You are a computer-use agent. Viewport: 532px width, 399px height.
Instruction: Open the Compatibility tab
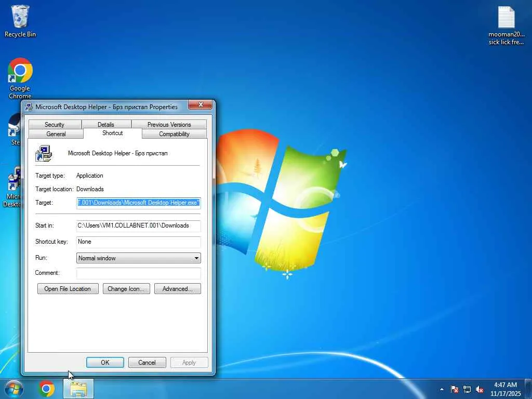pyautogui.click(x=174, y=134)
